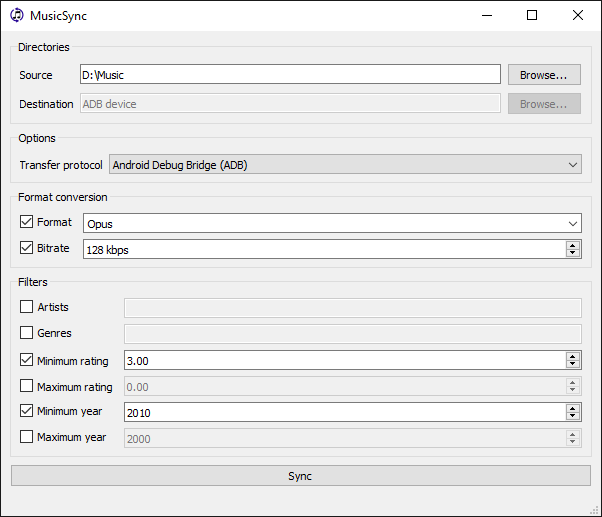Increase minimum rating using up arrow
Image resolution: width=602 pixels, height=517 pixels.
coord(572,356)
